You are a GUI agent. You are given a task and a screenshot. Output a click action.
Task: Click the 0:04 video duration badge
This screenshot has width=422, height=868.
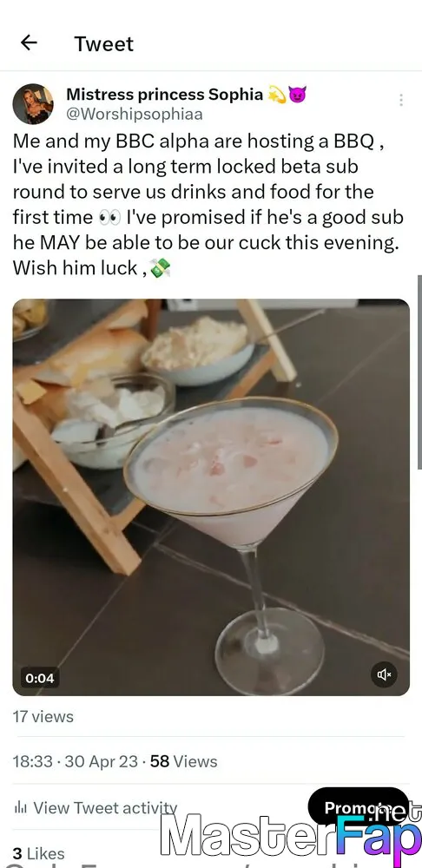coord(39,678)
